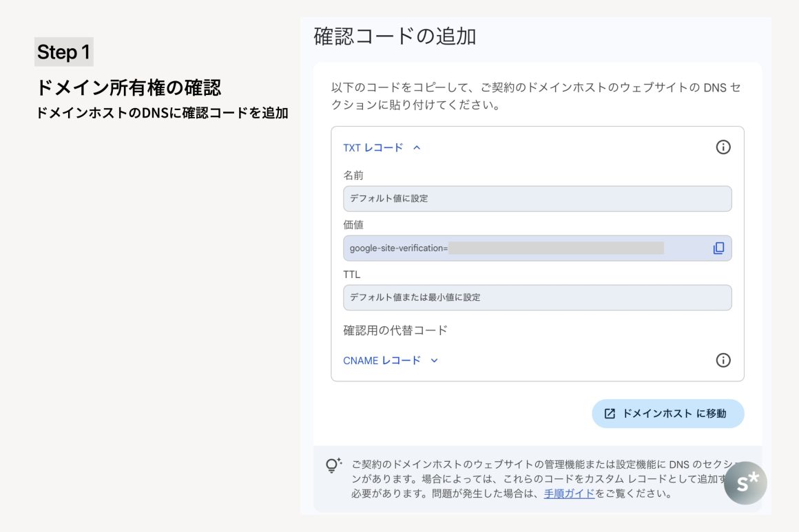The height and width of the screenshot is (532, 799).
Task: Open the round s* floating badge
Action: coord(745,483)
